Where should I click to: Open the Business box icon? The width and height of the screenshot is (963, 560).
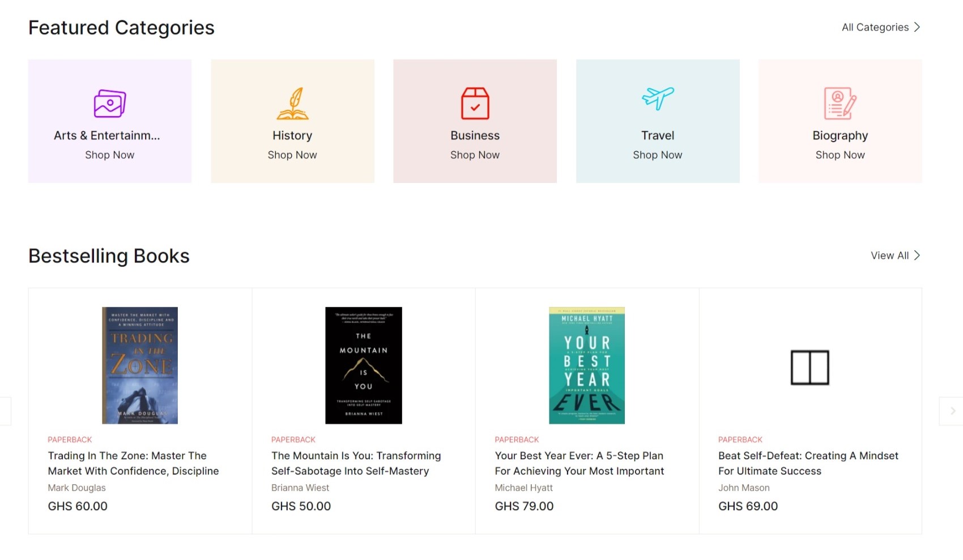coord(475,104)
